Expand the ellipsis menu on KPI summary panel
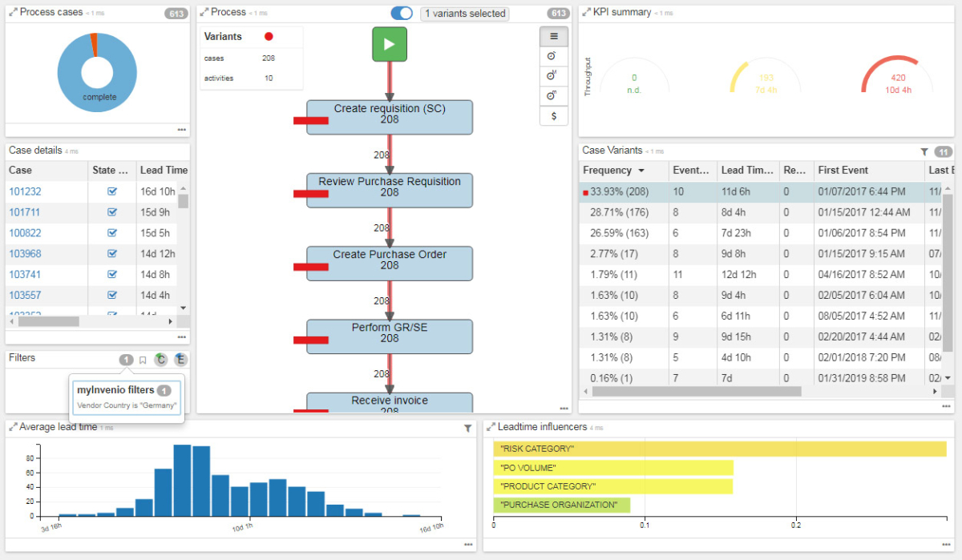962x560 pixels. tap(946, 131)
